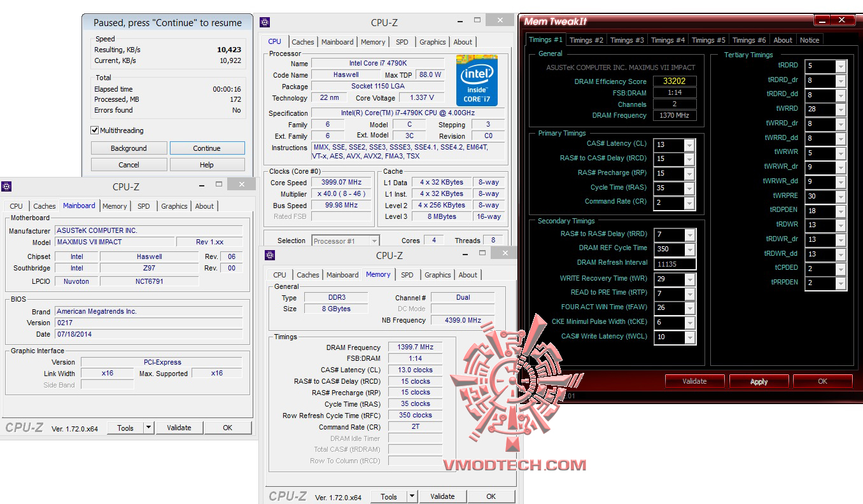Expand the tWRWR dropdown
The height and width of the screenshot is (504, 863).
(841, 154)
